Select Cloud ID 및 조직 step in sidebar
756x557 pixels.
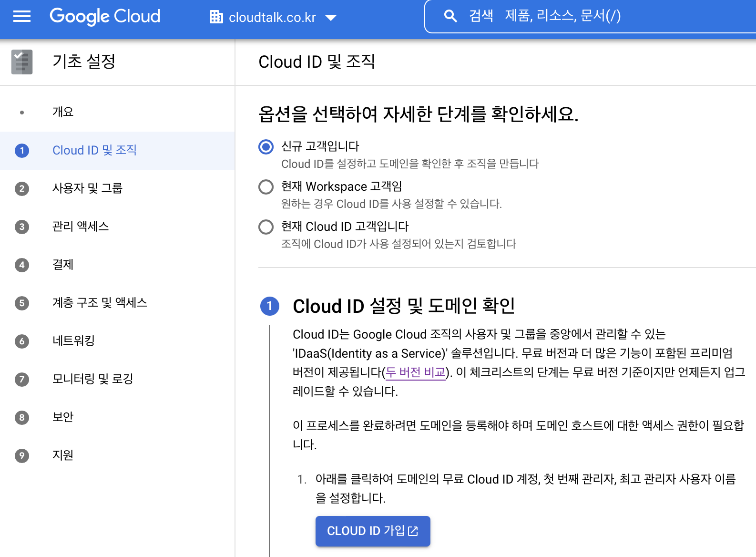[x=117, y=150]
